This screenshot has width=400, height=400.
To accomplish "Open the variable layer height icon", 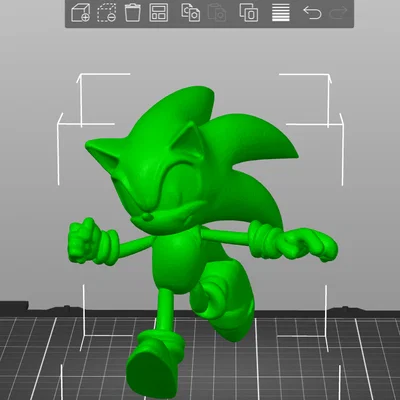I will (x=281, y=13).
